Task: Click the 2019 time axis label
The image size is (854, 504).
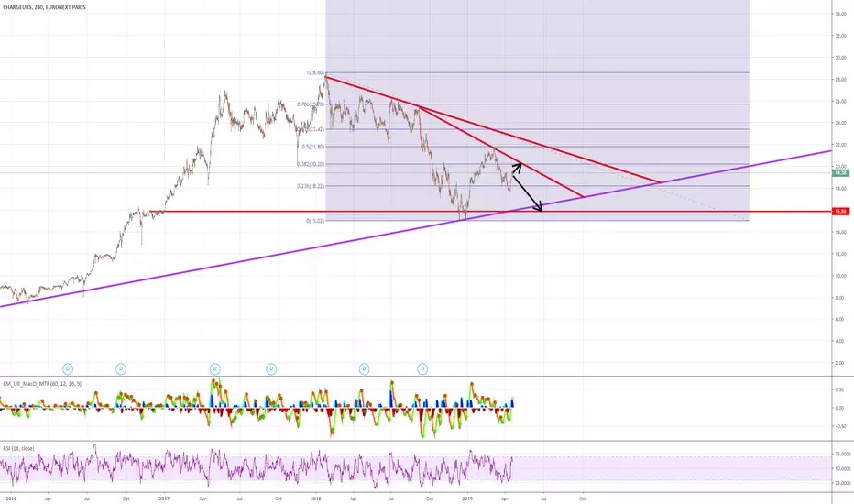Action: click(x=467, y=499)
